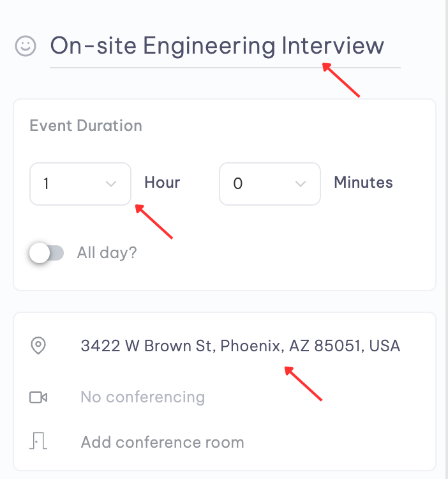Screen dimensions: 448x479
Task: Select the No conferencing option
Action: (x=143, y=397)
